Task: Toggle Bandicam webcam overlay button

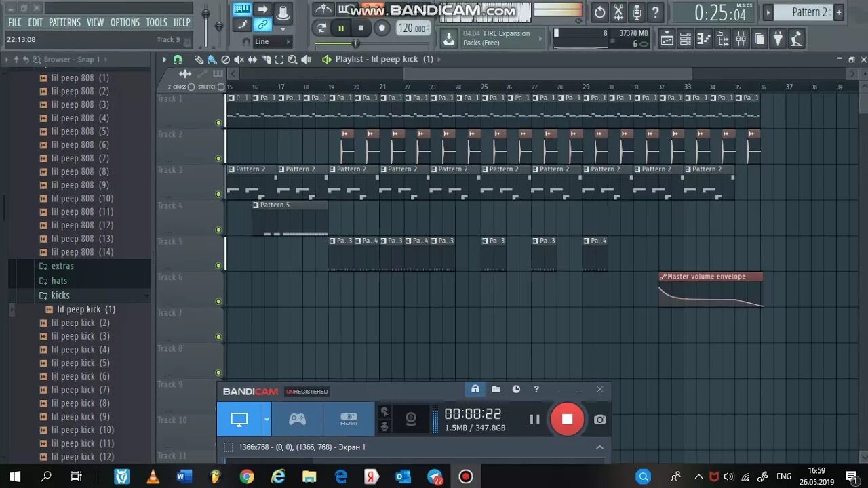Action: [410, 419]
